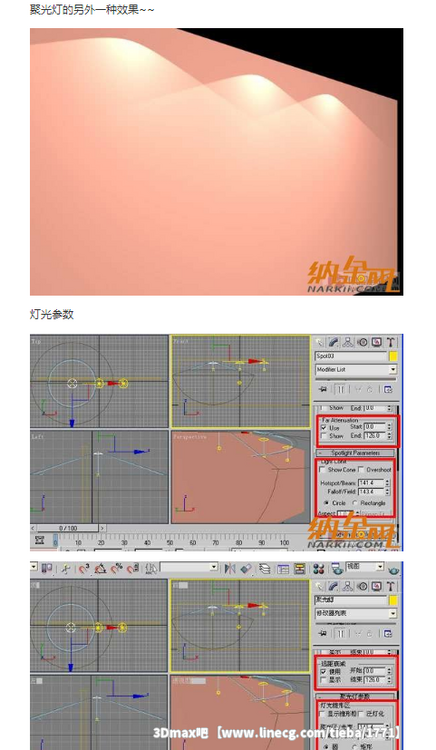Select the Rectangle radio button
The image size is (436, 750).
coord(355,503)
